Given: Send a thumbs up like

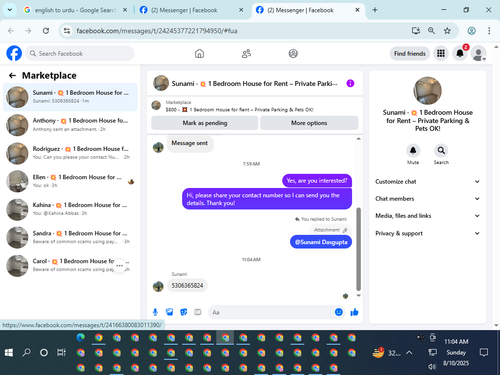Looking at the screenshot, I should click(x=354, y=312).
